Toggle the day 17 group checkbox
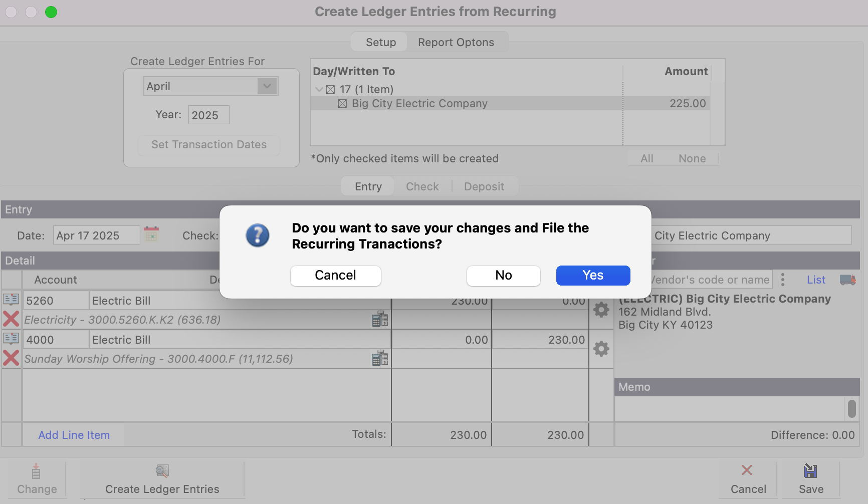The image size is (868, 504). (330, 90)
